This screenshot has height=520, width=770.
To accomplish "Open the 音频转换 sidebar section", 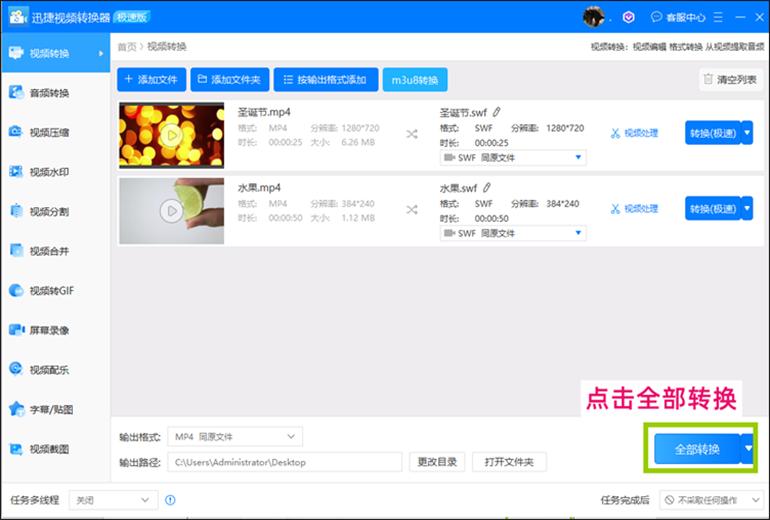I will point(55,93).
